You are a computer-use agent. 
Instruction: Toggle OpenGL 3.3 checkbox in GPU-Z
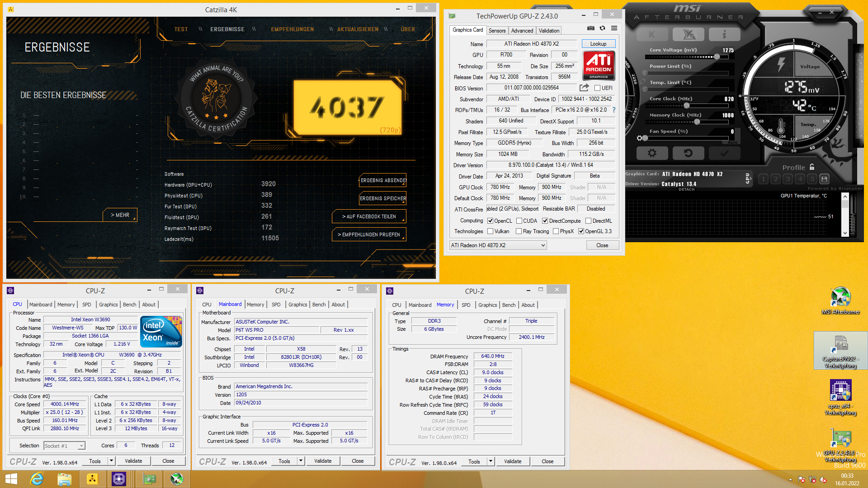(x=581, y=231)
